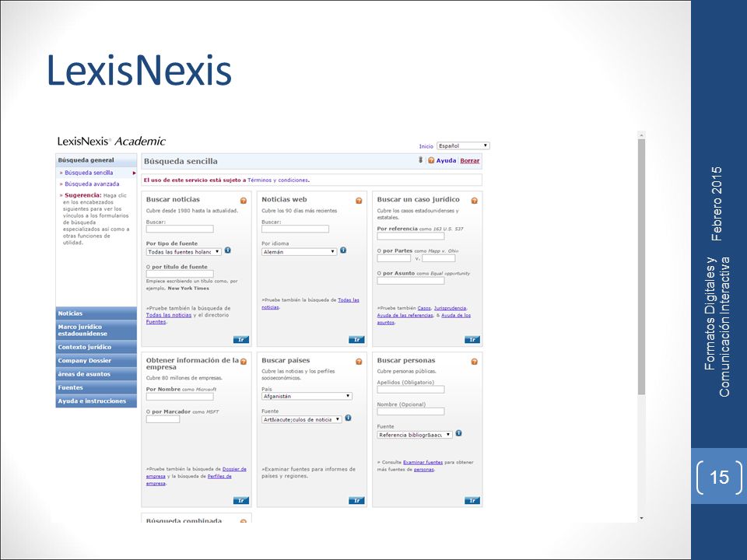This screenshot has height=560, width=747.
Task: Click Ir button in Buscar noticias panel
Action: coord(241,340)
